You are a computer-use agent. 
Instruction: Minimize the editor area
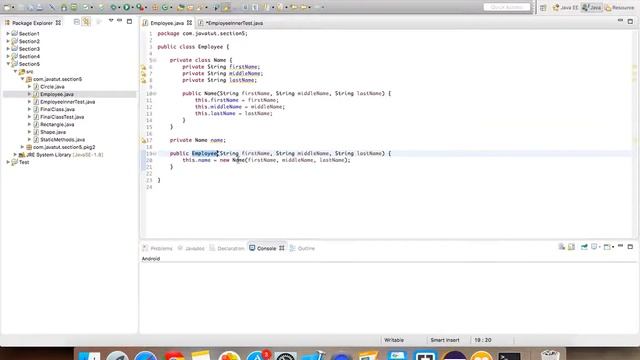pos(620,20)
